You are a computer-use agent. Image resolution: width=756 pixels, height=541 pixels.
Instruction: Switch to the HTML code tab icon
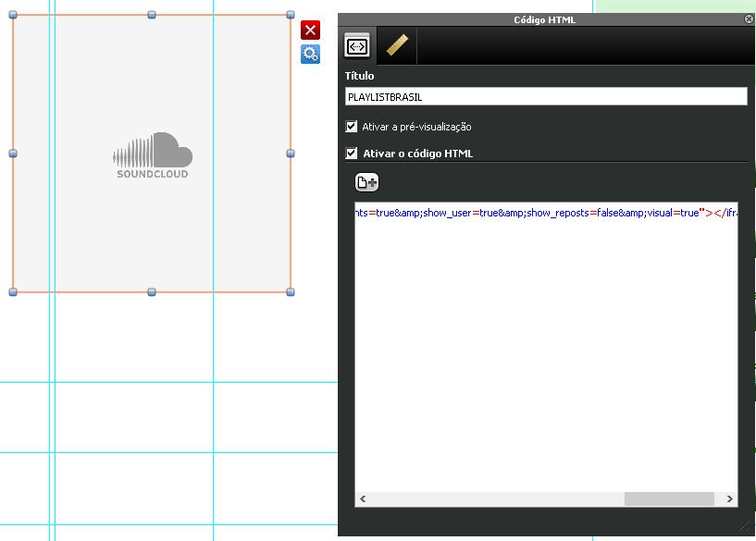click(x=357, y=46)
